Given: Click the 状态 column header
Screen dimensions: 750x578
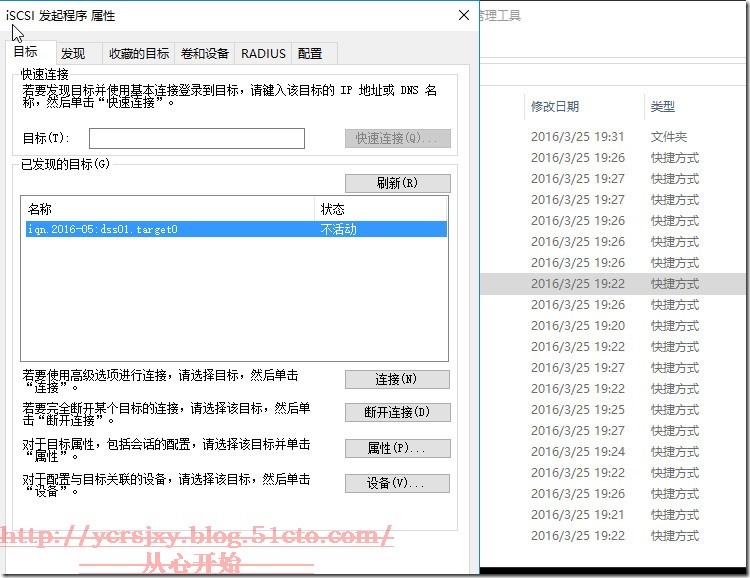Looking at the screenshot, I should [x=381, y=209].
